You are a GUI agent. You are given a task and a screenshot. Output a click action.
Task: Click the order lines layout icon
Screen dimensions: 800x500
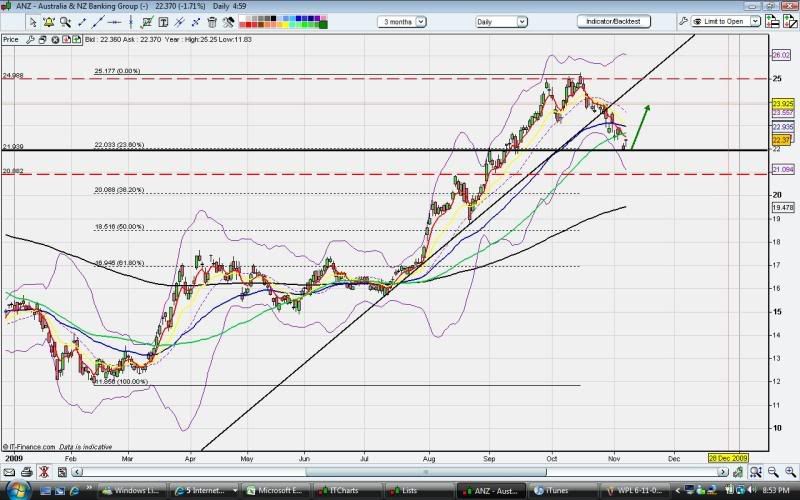coord(773,21)
